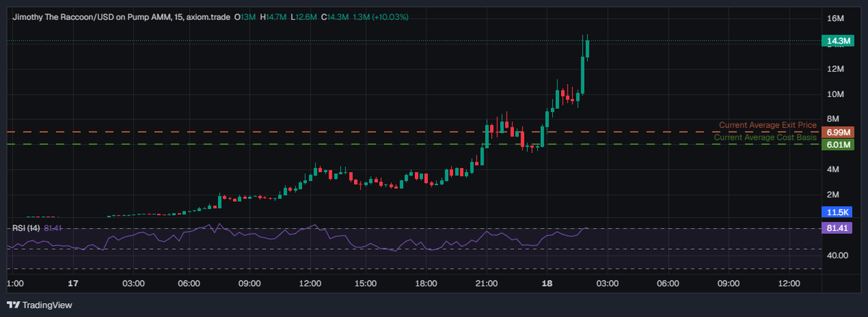
Task: Click the 15:00 time axis label
Action: (x=366, y=283)
